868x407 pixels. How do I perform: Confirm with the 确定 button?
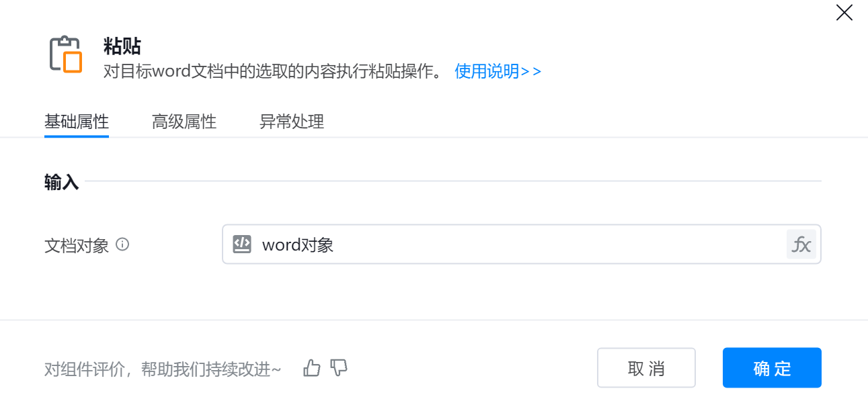[x=772, y=368]
